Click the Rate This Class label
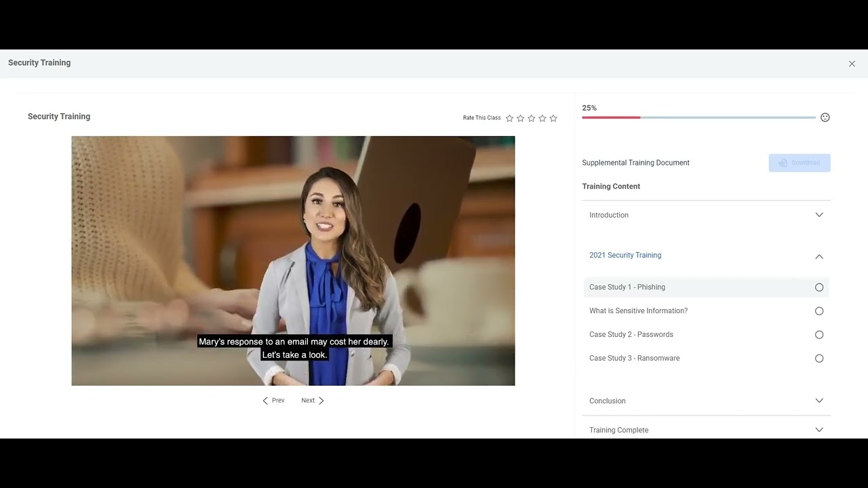 tap(482, 118)
